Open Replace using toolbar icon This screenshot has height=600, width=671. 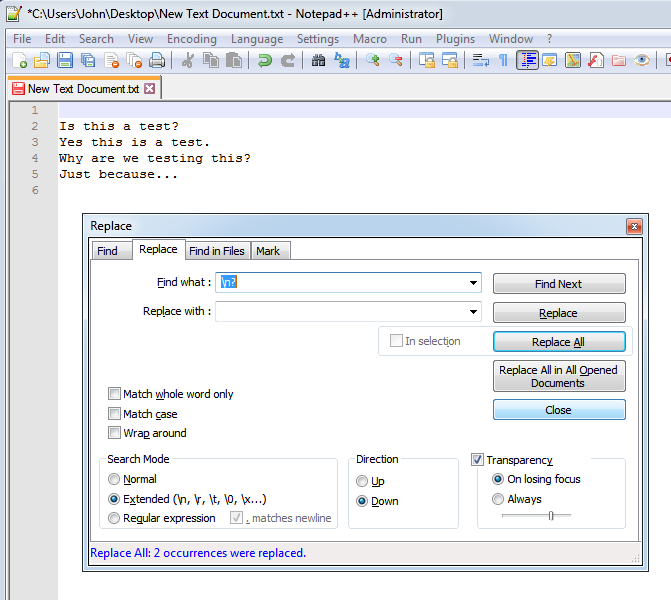[x=342, y=60]
